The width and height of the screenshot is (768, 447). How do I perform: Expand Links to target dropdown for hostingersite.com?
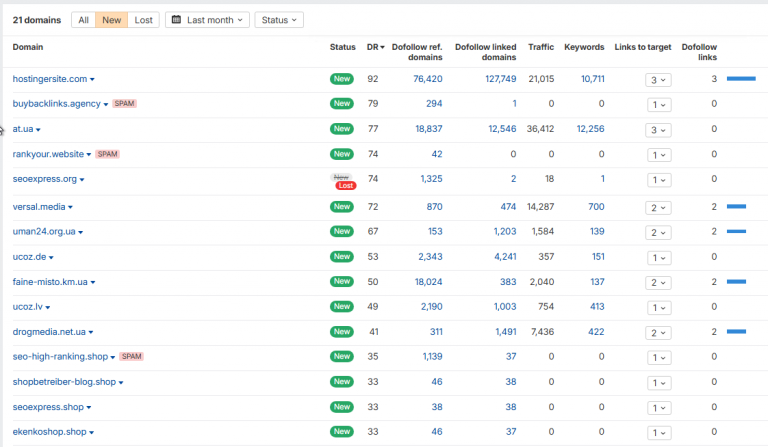pyautogui.click(x=658, y=80)
